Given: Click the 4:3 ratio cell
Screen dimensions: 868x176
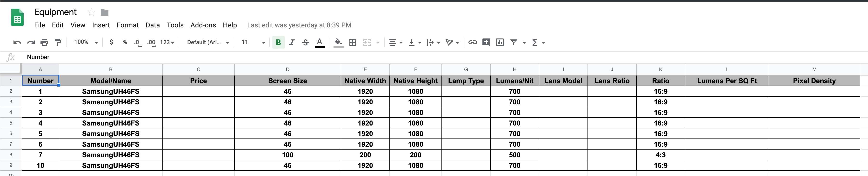Looking at the screenshot, I should click(x=661, y=155).
